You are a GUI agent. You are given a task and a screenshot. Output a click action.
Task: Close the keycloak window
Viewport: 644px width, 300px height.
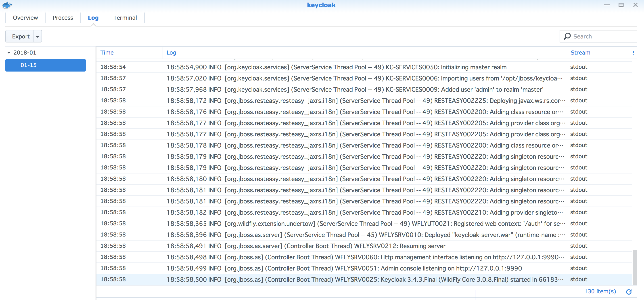[x=635, y=5]
